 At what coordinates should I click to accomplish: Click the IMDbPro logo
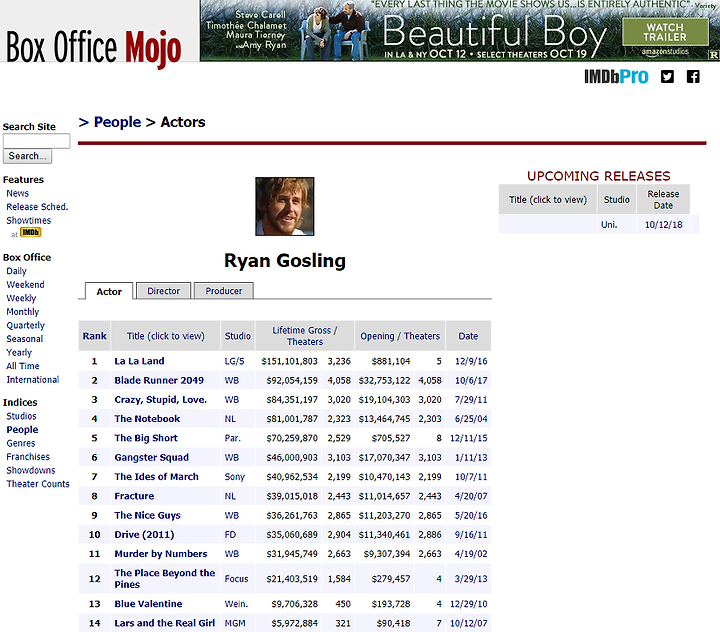coord(616,77)
